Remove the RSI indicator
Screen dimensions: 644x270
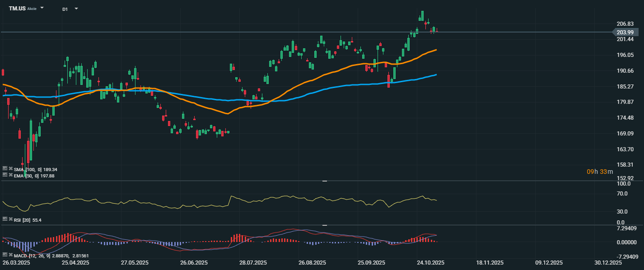point(10,219)
